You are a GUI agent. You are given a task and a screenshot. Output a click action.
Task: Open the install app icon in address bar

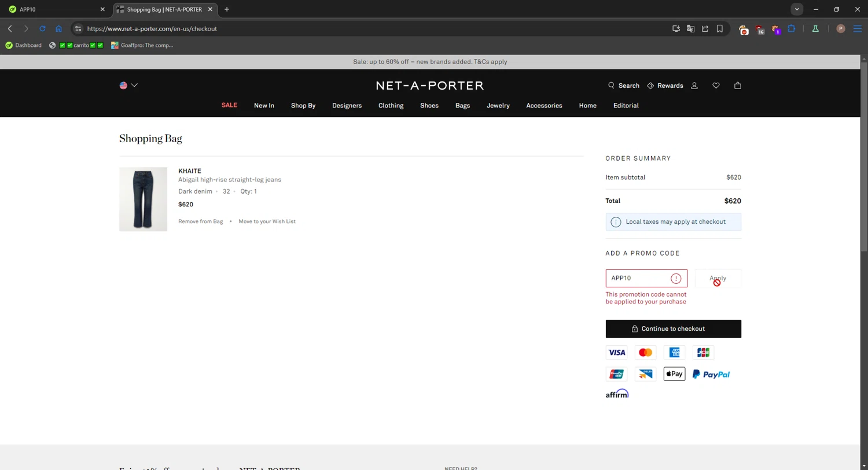click(x=676, y=28)
